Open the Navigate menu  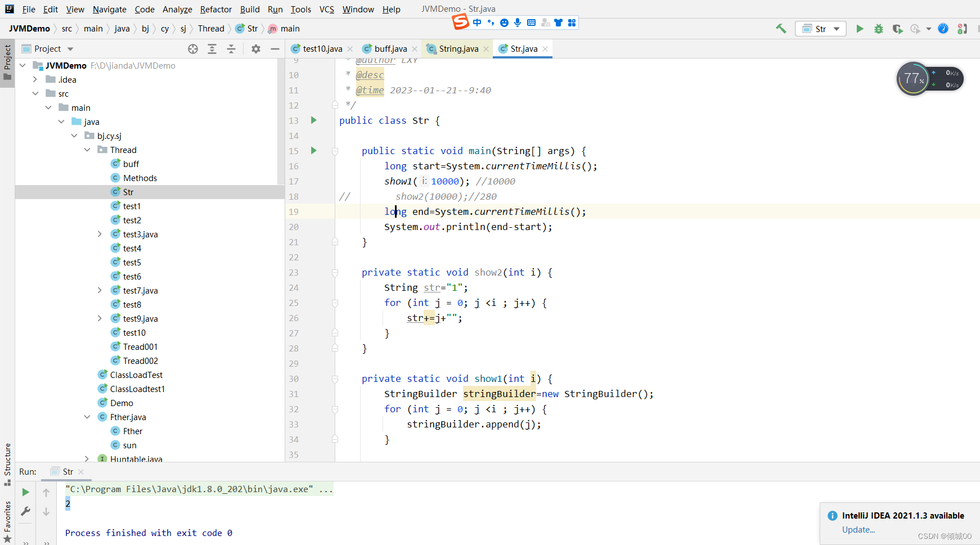(110, 9)
